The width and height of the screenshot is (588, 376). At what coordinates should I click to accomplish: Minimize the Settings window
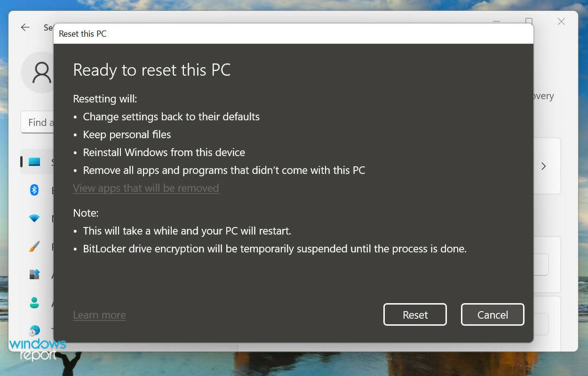click(496, 22)
